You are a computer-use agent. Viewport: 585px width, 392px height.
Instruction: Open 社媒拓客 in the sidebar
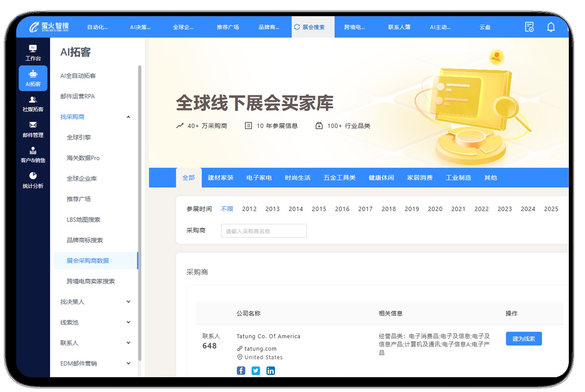coord(33,104)
